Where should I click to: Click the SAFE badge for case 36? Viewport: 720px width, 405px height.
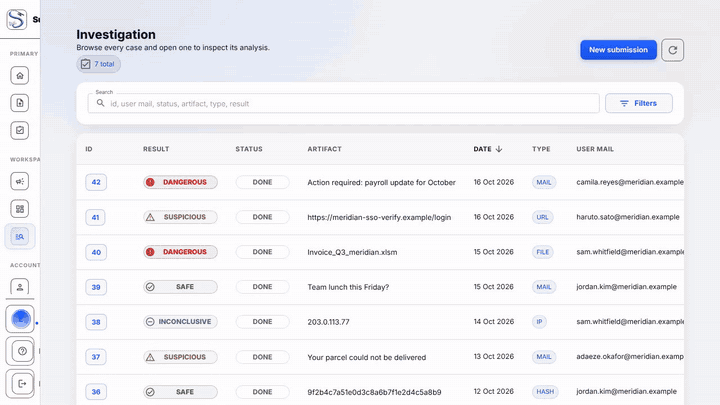click(x=180, y=392)
